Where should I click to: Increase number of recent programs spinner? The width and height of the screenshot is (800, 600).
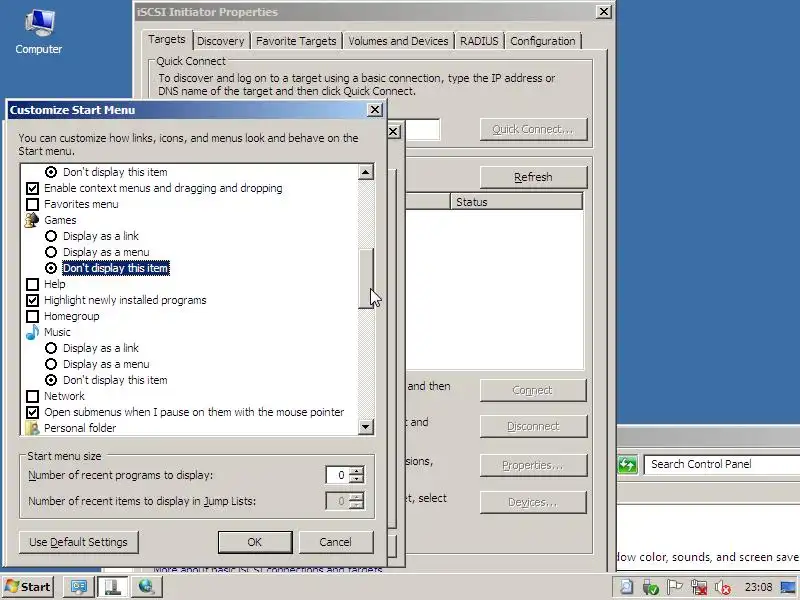(357, 470)
